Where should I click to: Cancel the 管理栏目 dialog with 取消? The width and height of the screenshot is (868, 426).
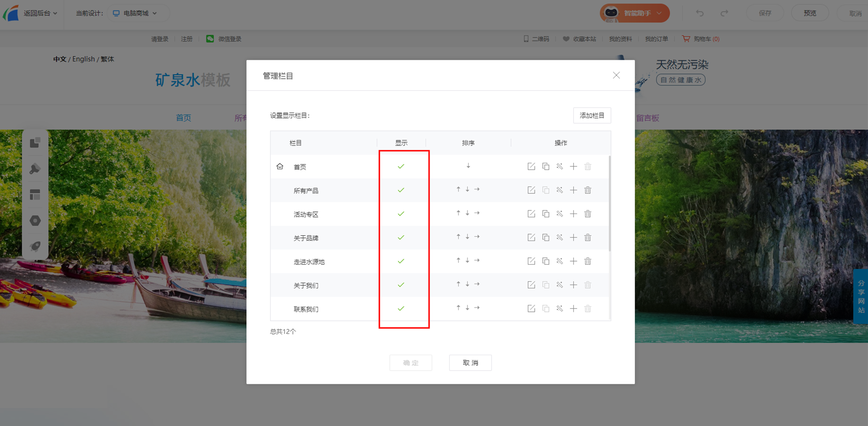point(470,363)
